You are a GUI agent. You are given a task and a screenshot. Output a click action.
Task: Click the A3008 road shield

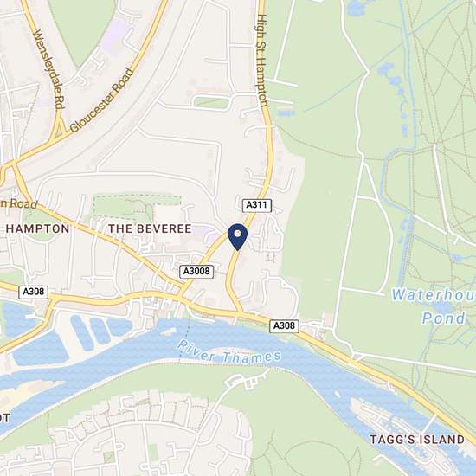[x=196, y=271]
